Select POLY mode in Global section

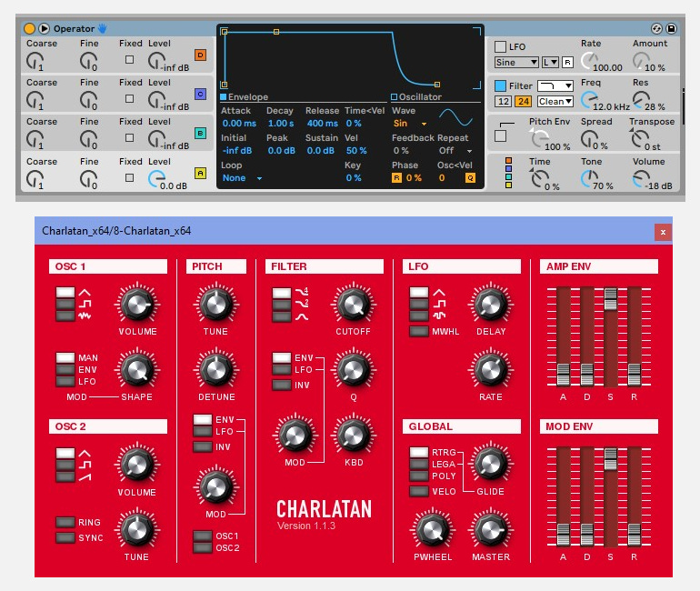click(x=419, y=476)
